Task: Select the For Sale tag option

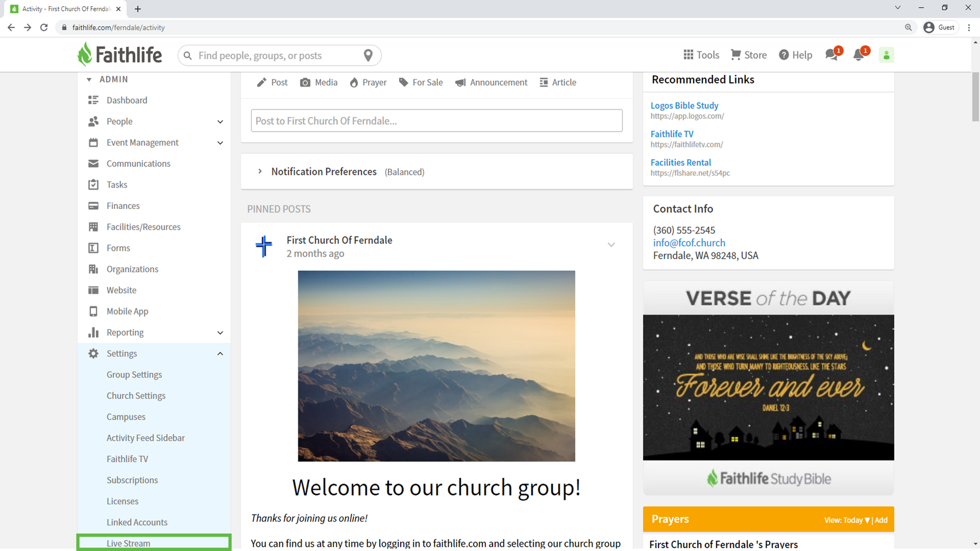Action: pyautogui.click(x=421, y=82)
